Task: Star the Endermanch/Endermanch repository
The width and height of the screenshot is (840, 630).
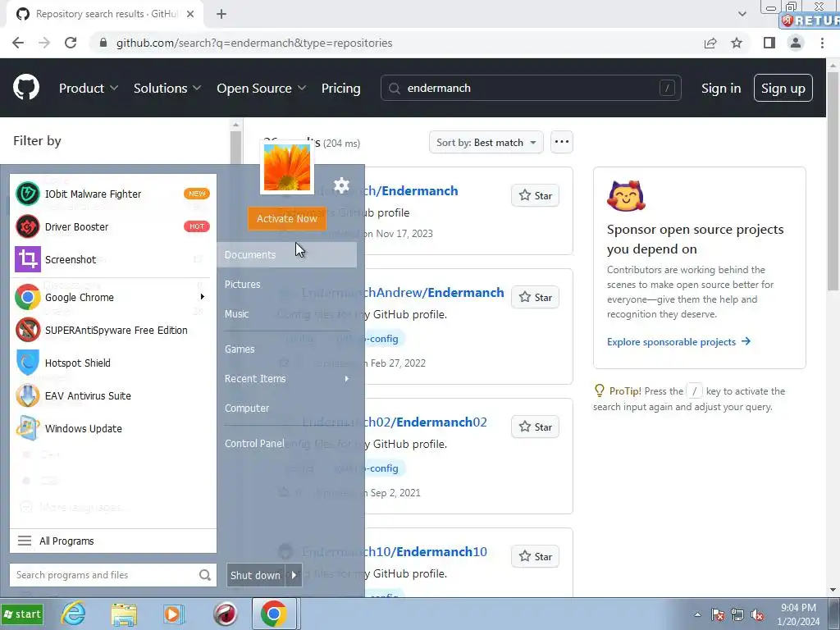Action: (x=535, y=195)
